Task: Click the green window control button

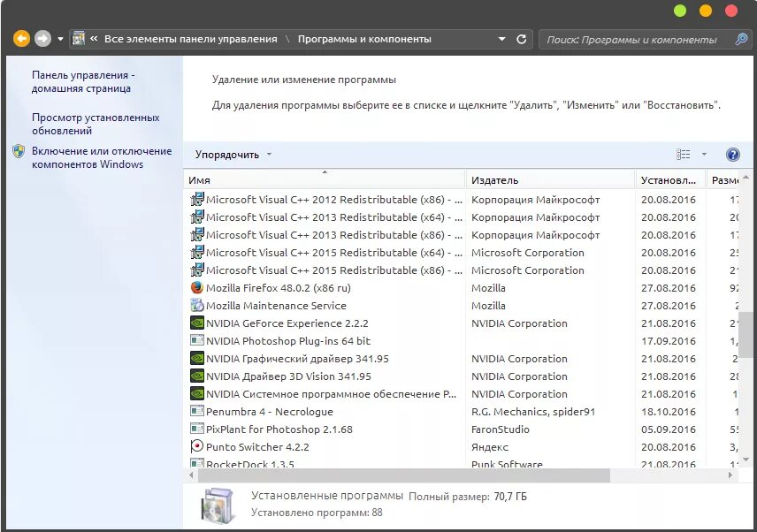Action: [680, 11]
